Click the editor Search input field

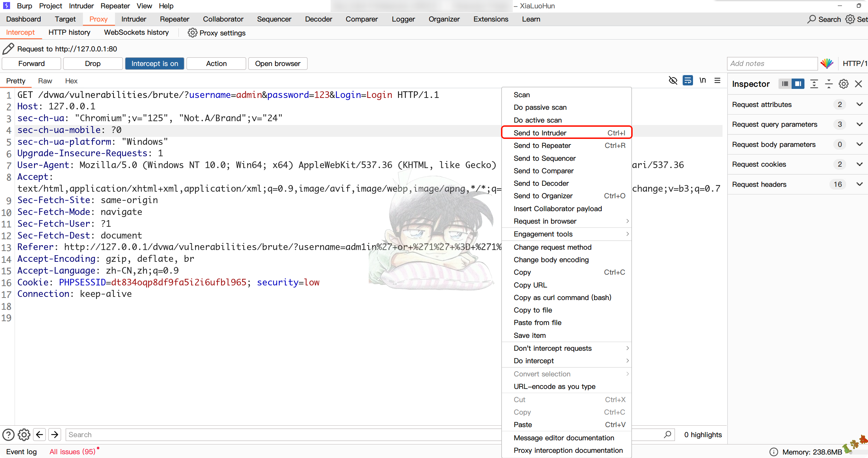coord(365,434)
